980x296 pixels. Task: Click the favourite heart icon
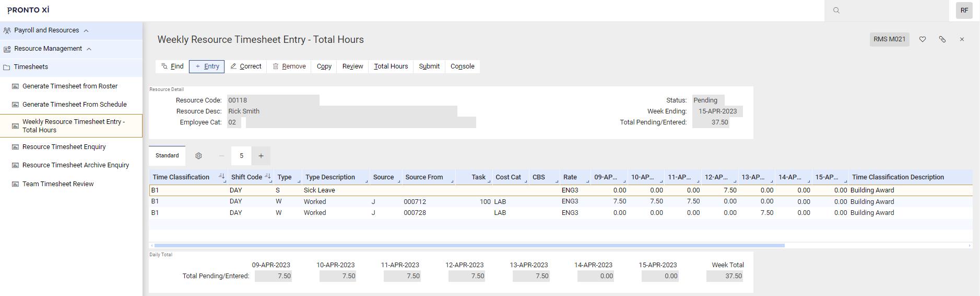923,39
